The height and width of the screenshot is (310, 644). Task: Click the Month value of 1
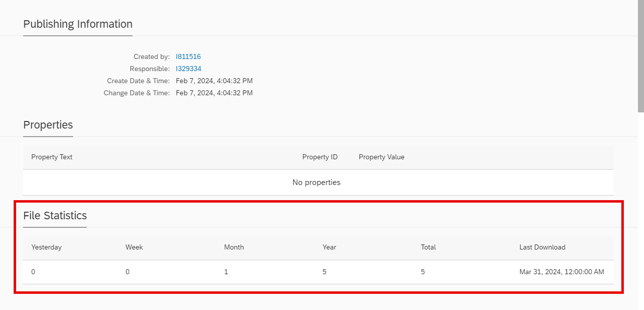[226, 272]
